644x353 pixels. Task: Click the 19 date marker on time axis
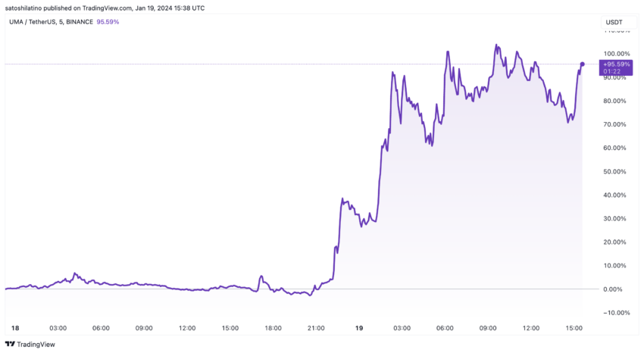[359, 328]
